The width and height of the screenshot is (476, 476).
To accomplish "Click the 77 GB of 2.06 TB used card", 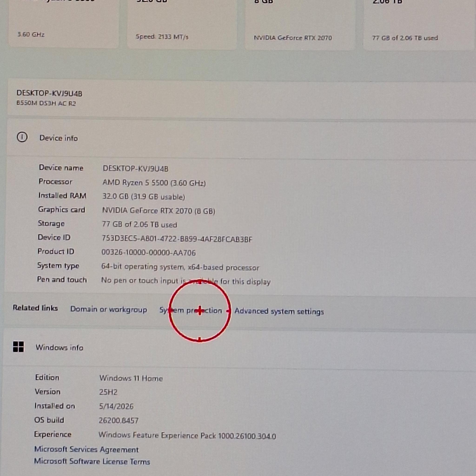I will pos(419,25).
